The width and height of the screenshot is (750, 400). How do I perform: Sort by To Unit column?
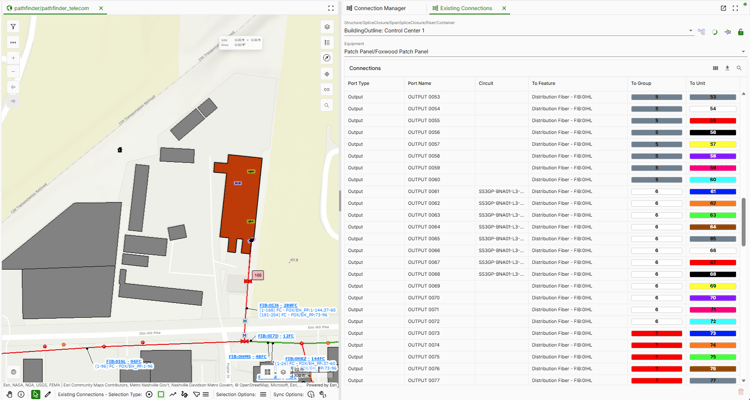point(697,83)
